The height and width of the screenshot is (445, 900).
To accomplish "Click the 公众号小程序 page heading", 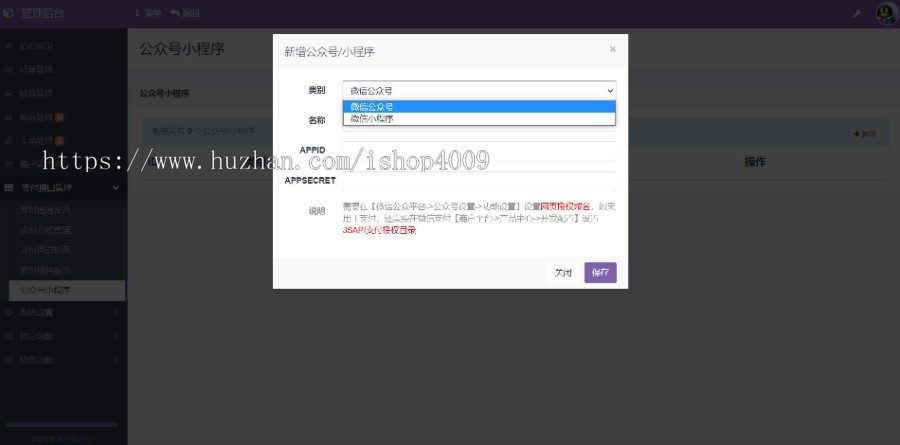I will click(181, 49).
